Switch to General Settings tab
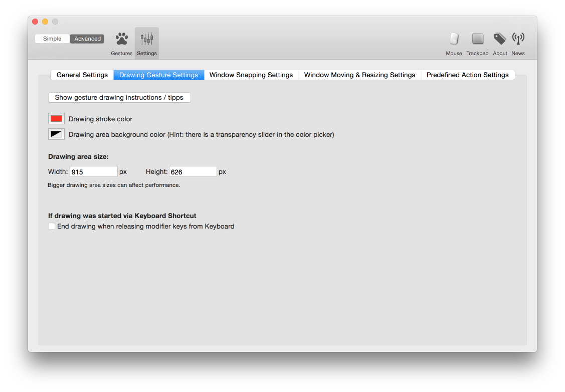565x392 pixels. (x=82, y=75)
